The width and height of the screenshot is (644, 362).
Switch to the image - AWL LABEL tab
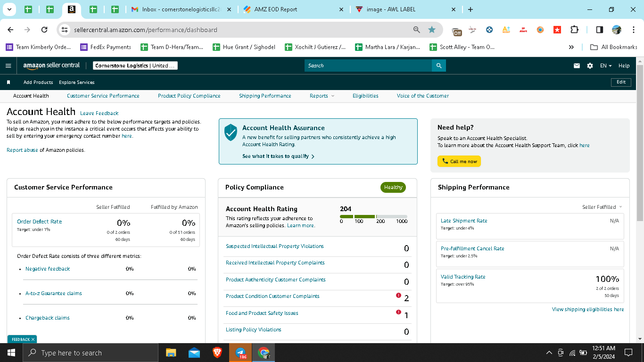point(406,9)
